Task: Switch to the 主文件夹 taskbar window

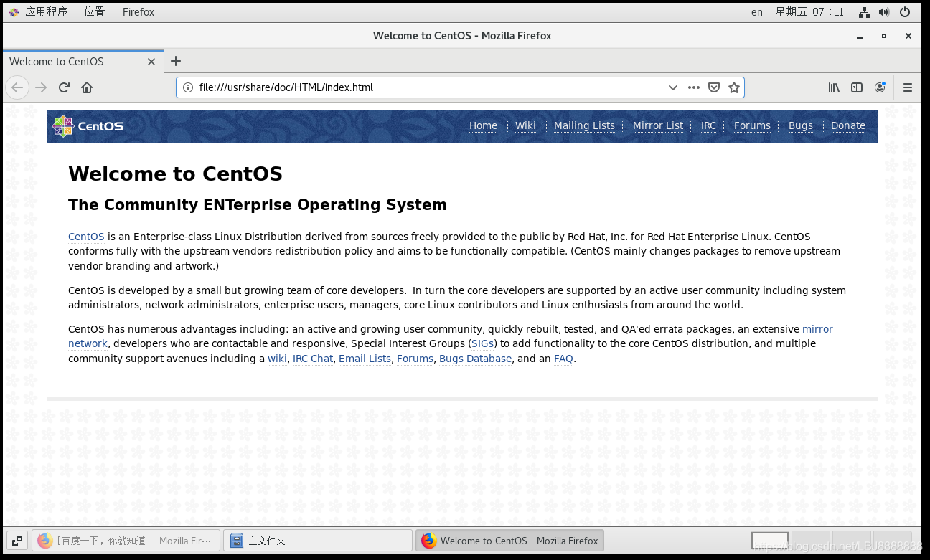Action: pyautogui.click(x=317, y=541)
